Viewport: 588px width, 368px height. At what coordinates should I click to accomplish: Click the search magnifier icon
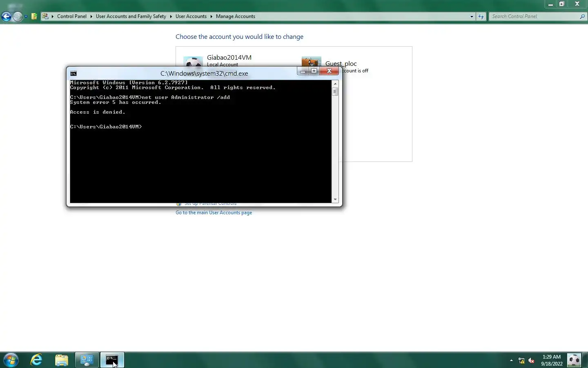[582, 16]
